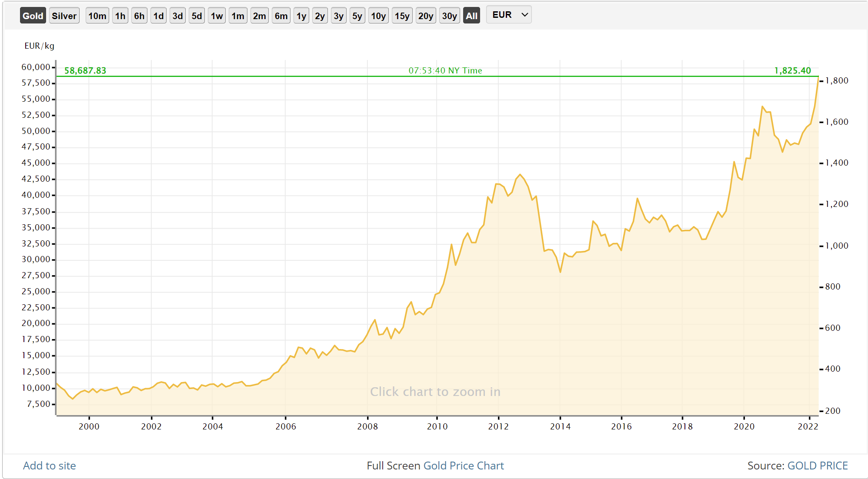Set chart range to 1h
This screenshot has width=868, height=479.
(x=120, y=16)
